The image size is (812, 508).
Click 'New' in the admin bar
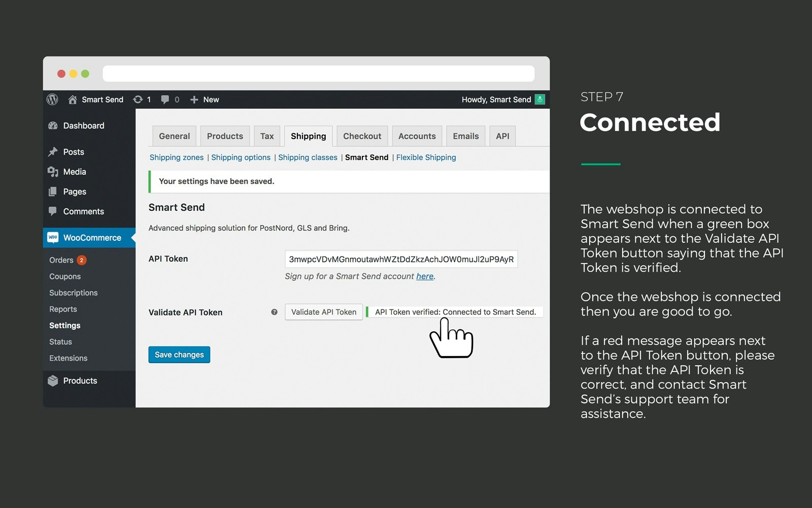[211, 100]
